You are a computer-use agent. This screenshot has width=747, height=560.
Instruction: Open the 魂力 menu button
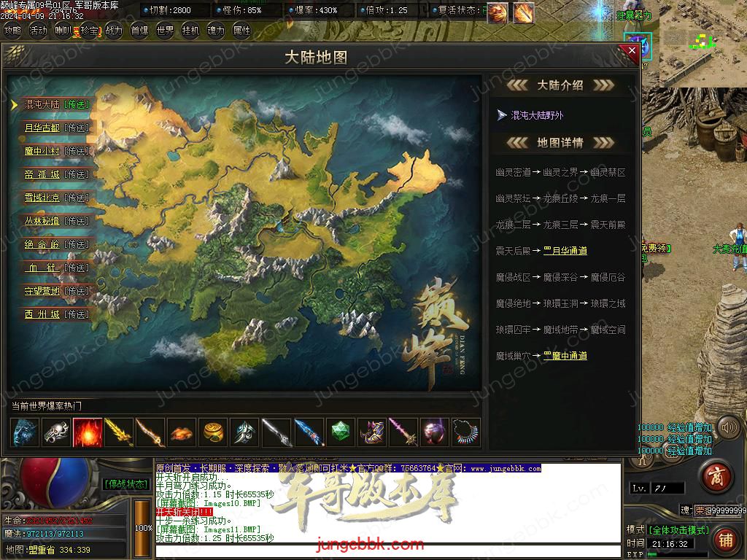tap(215, 31)
